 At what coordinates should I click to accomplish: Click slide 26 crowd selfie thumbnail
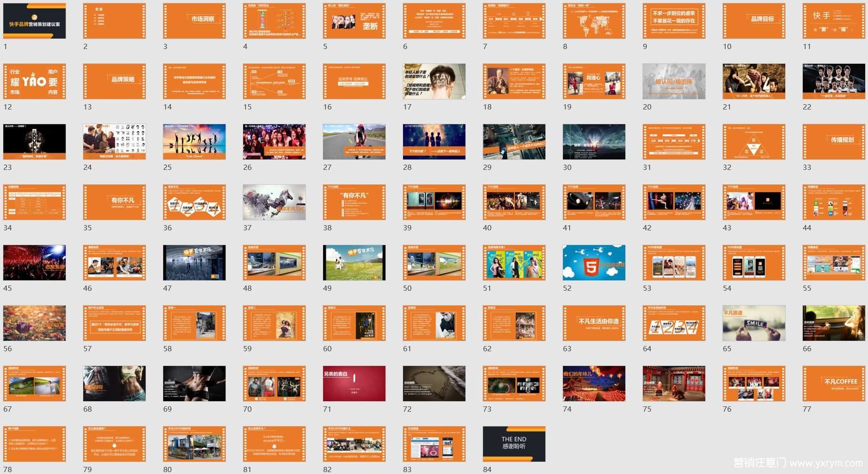click(274, 142)
